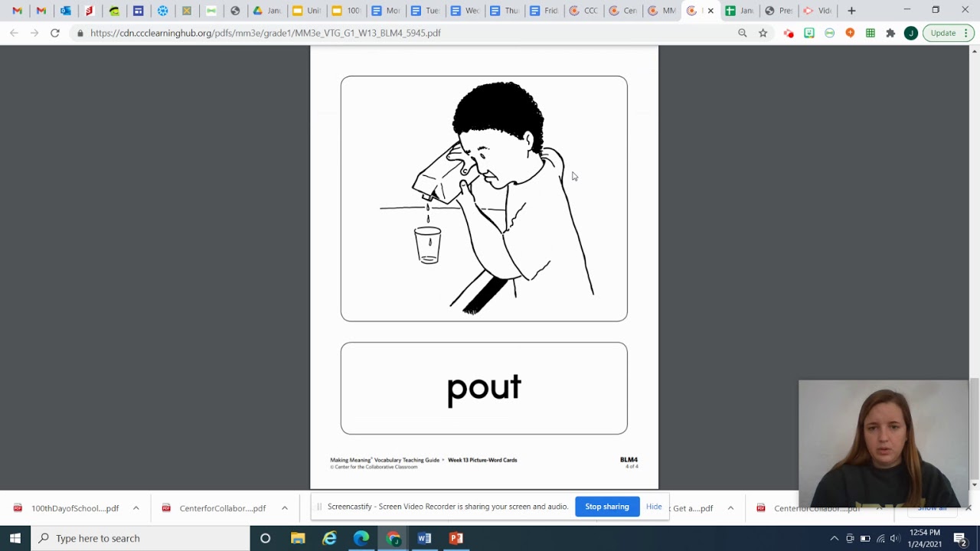Switch to Chrome on taskbar

click(x=393, y=538)
